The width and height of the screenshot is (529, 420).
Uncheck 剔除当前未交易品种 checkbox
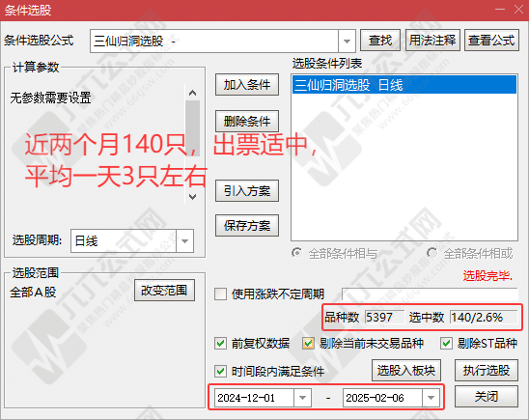[308, 344]
